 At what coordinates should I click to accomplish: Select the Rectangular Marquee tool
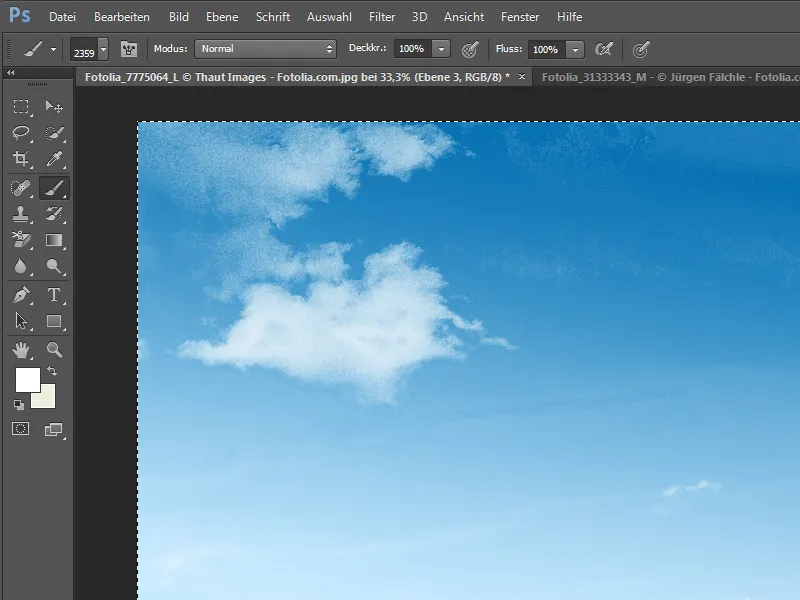click(x=21, y=107)
